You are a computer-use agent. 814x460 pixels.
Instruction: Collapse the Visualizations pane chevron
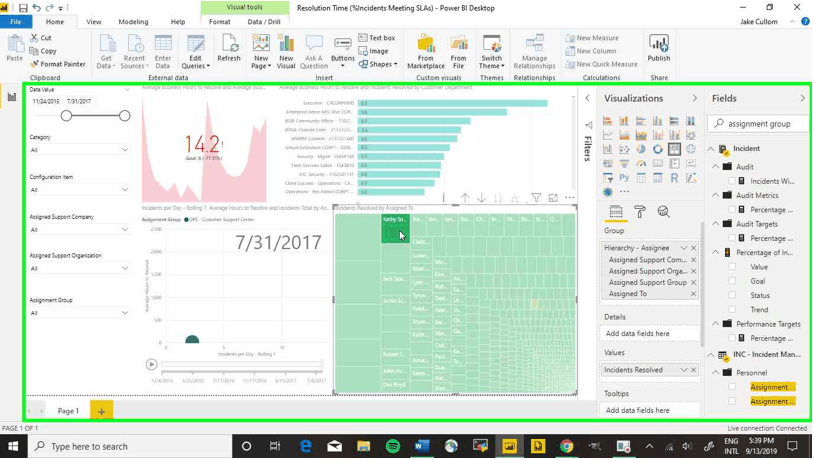695,98
